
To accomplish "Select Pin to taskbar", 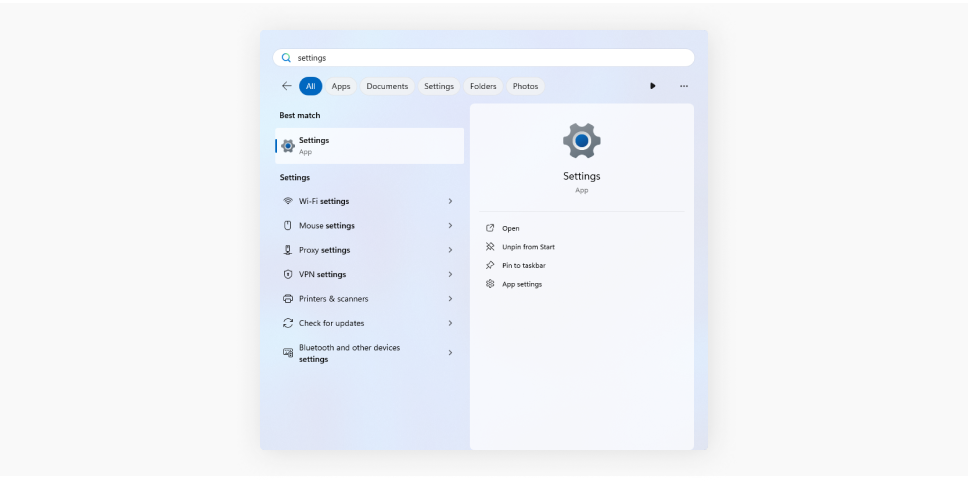I will tap(524, 265).
